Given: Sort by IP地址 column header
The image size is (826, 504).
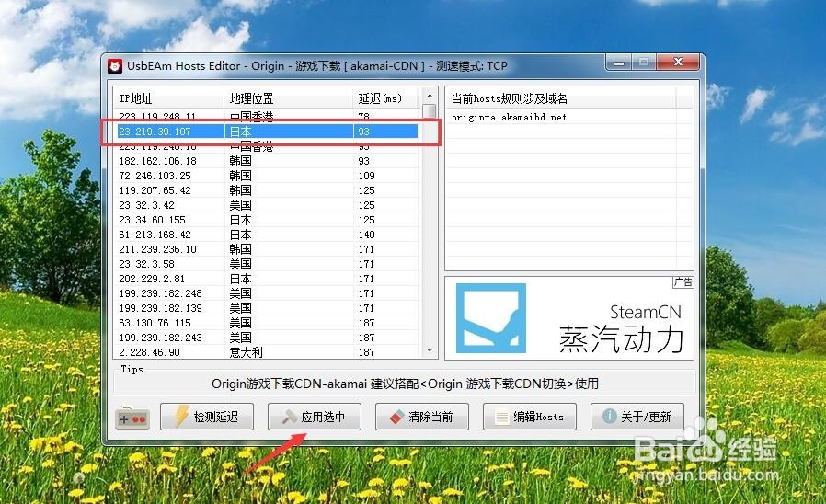Looking at the screenshot, I should point(168,98).
